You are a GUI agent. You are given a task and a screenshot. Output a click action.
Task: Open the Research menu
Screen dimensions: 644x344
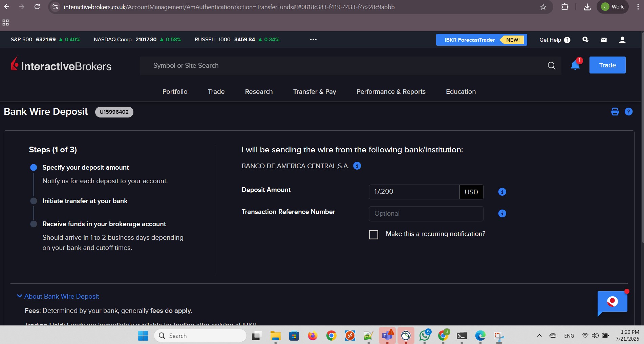click(259, 92)
